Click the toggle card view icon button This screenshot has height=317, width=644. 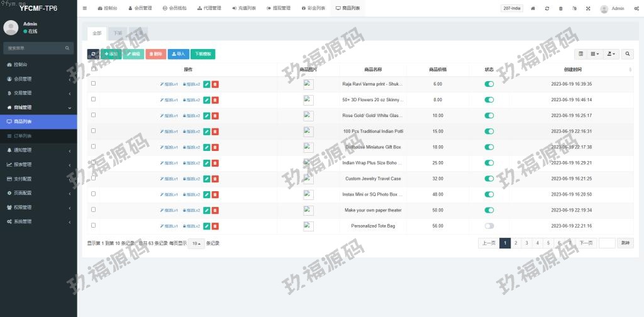pos(581,54)
